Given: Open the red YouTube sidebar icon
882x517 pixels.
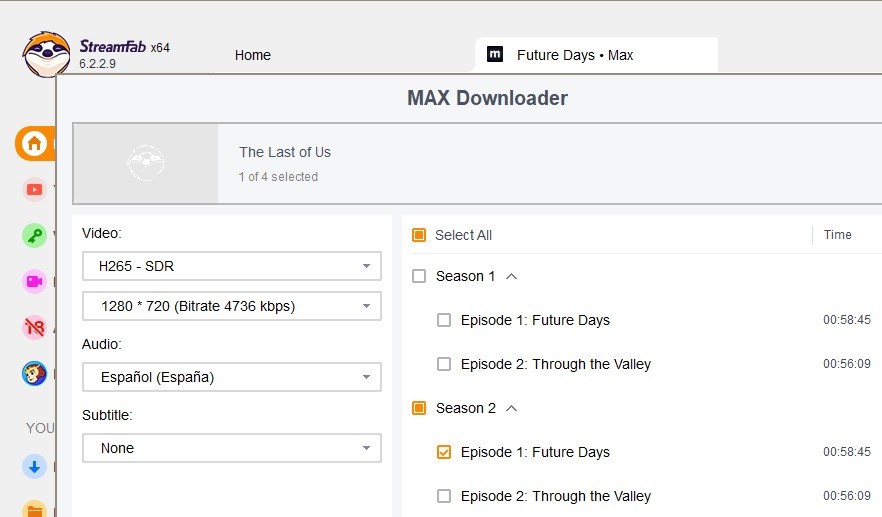Looking at the screenshot, I should pyautogui.click(x=34, y=190).
